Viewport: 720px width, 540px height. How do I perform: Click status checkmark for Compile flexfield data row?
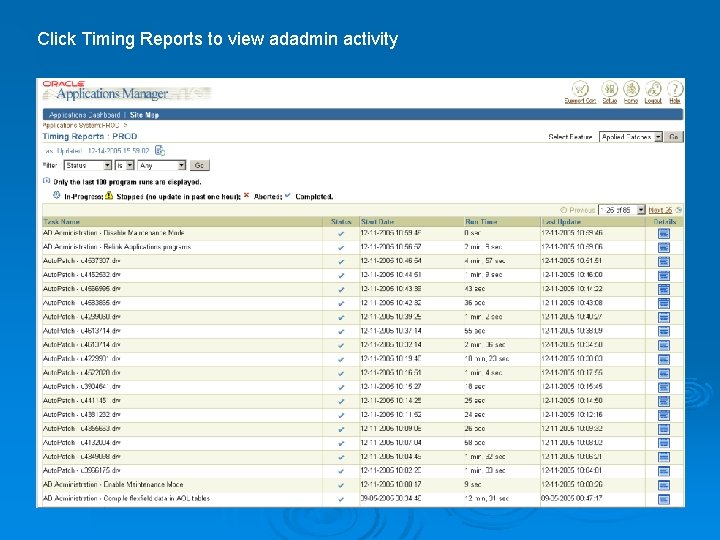coord(341,499)
